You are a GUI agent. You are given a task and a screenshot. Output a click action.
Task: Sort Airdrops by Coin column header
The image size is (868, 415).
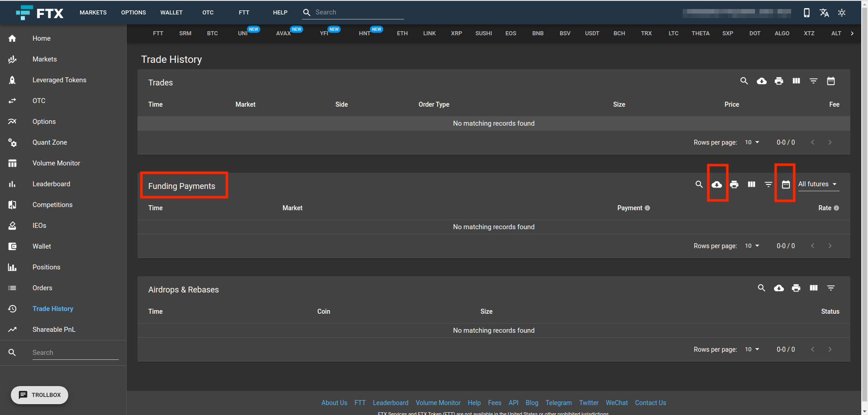click(x=324, y=311)
